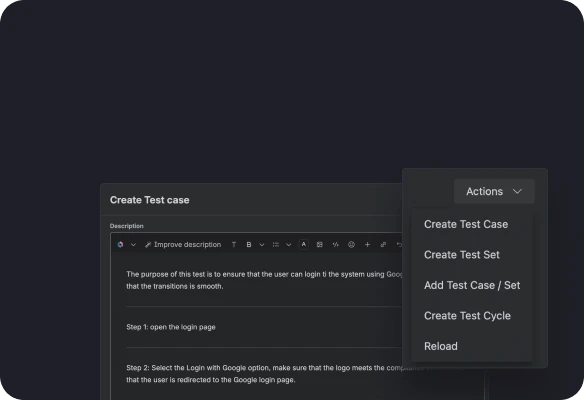Screen dimensions: 584x400
Task: Choose Create Test Case from menu
Action: (466, 224)
